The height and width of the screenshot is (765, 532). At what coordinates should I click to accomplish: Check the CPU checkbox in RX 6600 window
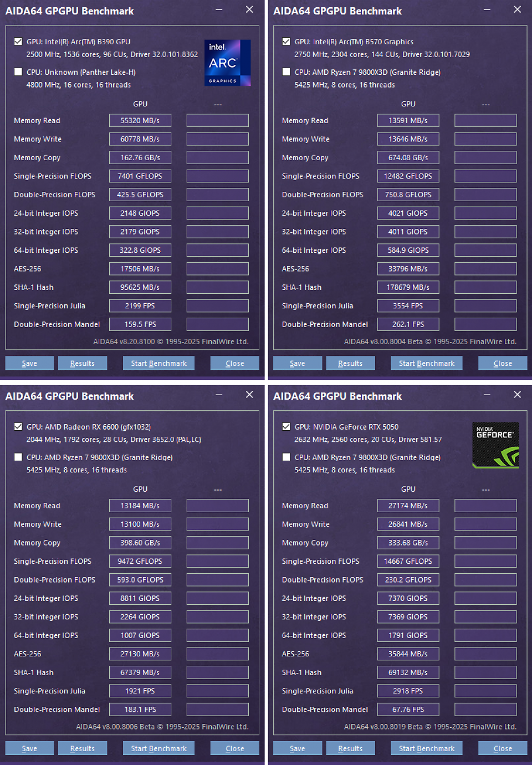(x=18, y=457)
